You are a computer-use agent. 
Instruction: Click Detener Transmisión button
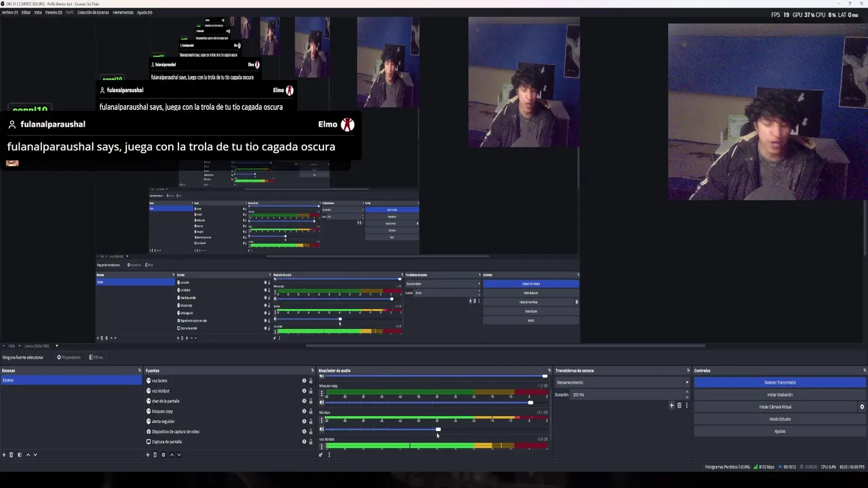780,382
